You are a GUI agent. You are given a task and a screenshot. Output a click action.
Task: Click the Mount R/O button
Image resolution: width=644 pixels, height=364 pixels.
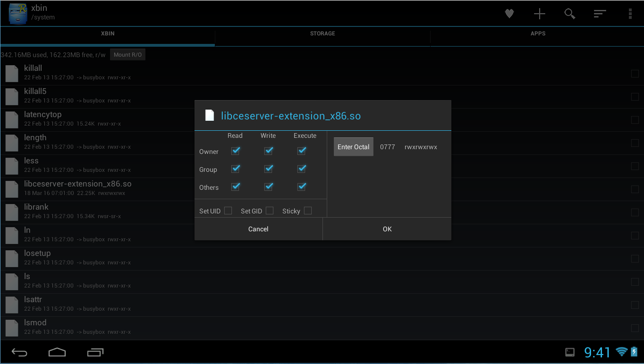pos(127,55)
